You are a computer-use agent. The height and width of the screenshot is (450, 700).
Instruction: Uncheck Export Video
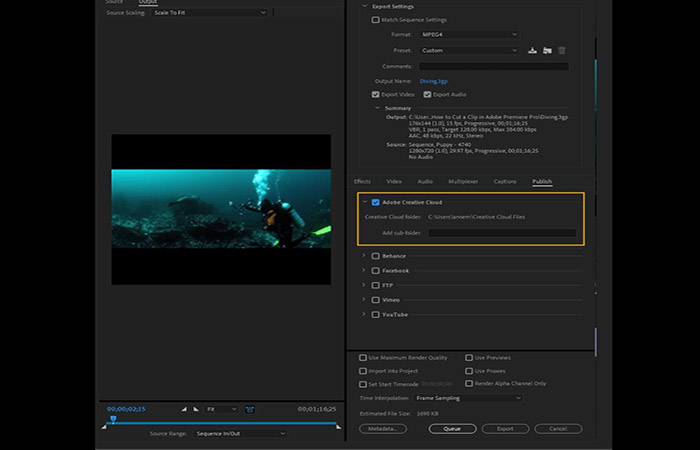(375, 94)
